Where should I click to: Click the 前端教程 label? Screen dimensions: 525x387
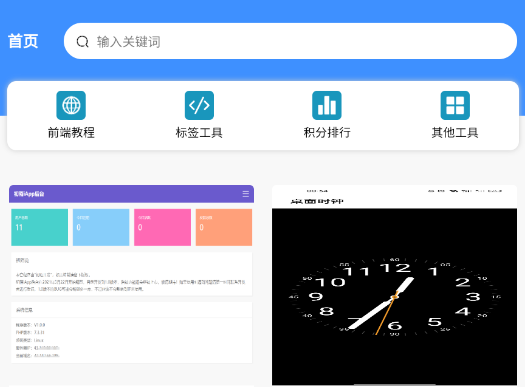(71, 133)
